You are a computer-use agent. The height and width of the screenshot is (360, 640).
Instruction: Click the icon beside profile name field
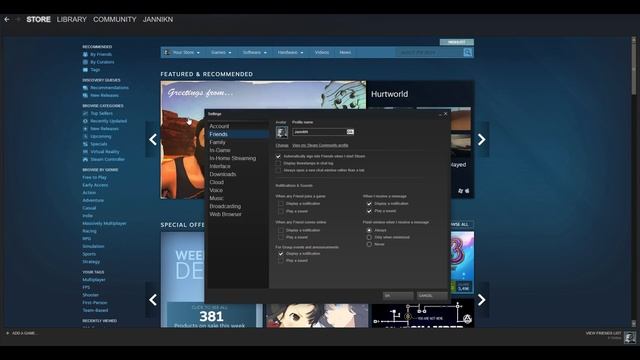point(350,132)
